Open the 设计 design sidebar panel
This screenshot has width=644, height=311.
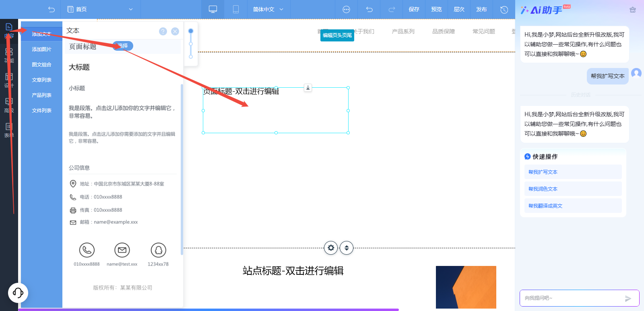point(9,80)
